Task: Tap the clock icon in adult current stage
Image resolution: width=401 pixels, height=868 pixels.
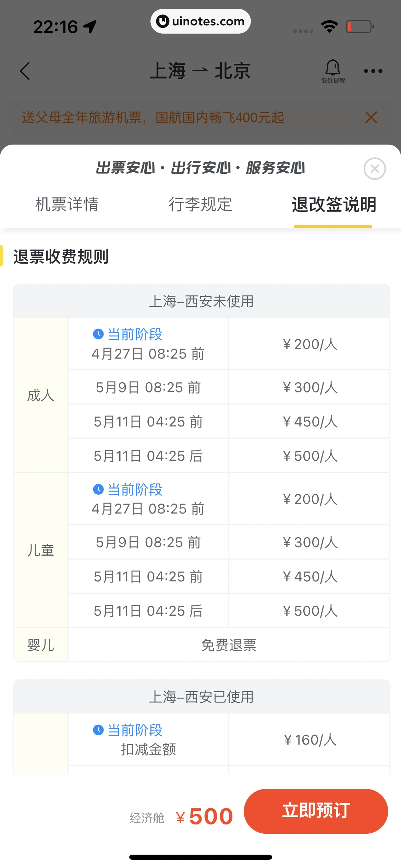Action: [98, 334]
